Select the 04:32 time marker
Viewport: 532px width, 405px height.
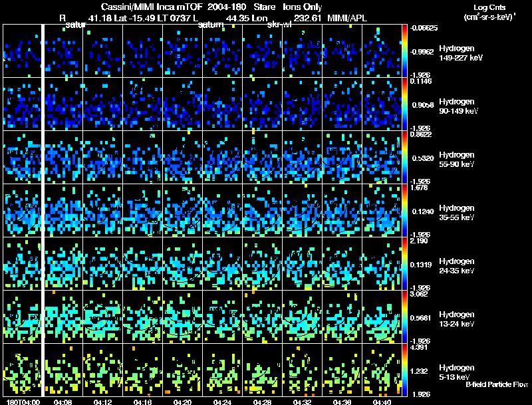[x=302, y=402]
